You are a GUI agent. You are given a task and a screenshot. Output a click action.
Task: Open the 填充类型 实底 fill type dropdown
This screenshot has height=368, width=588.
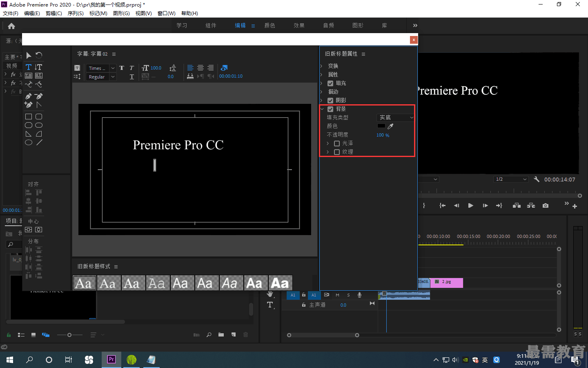[x=395, y=117]
